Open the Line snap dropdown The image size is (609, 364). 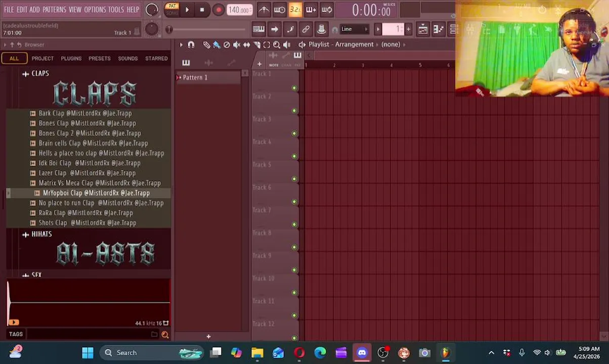354,29
